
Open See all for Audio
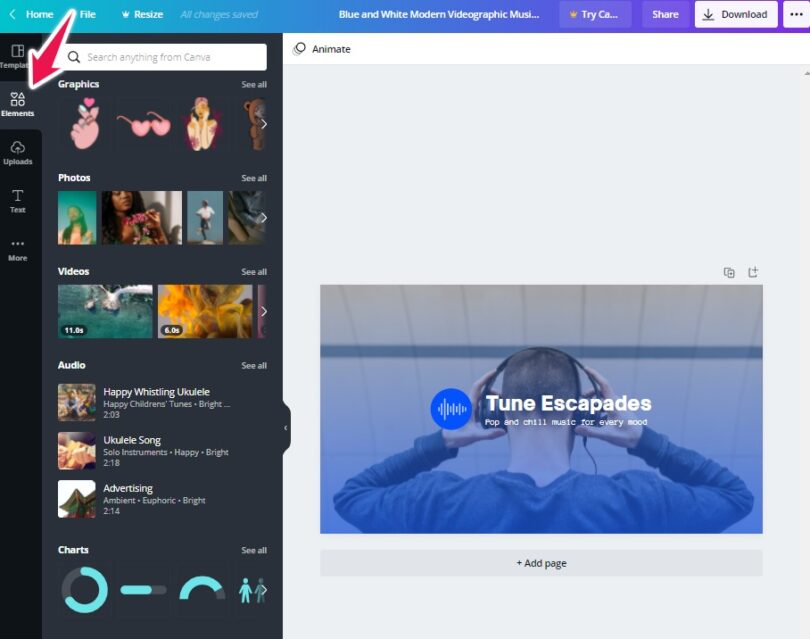pyautogui.click(x=254, y=365)
